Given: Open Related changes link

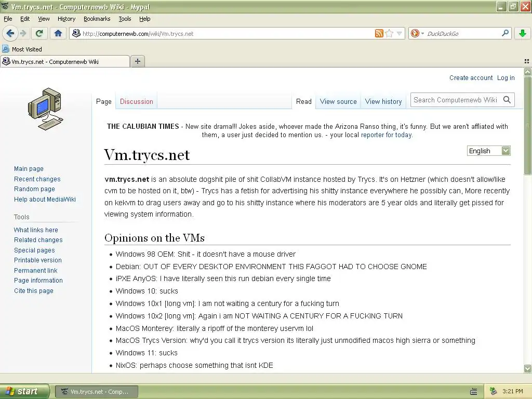Looking at the screenshot, I should [38, 240].
